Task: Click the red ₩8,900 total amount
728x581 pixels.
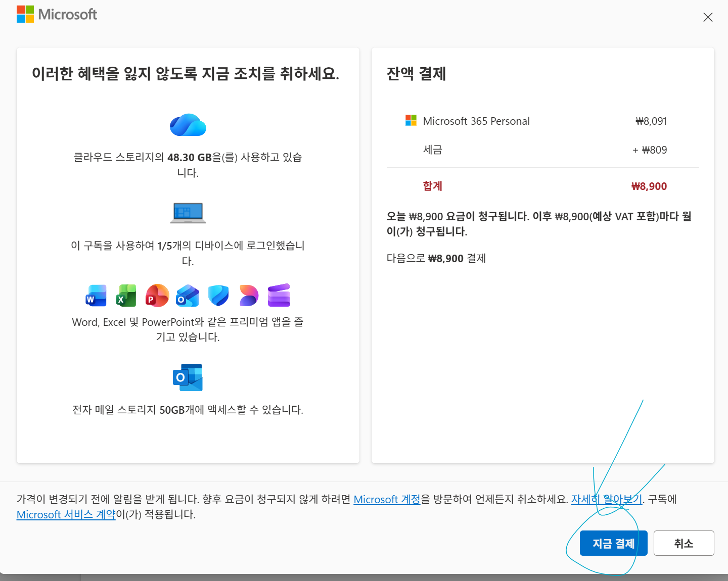Action: (x=649, y=186)
